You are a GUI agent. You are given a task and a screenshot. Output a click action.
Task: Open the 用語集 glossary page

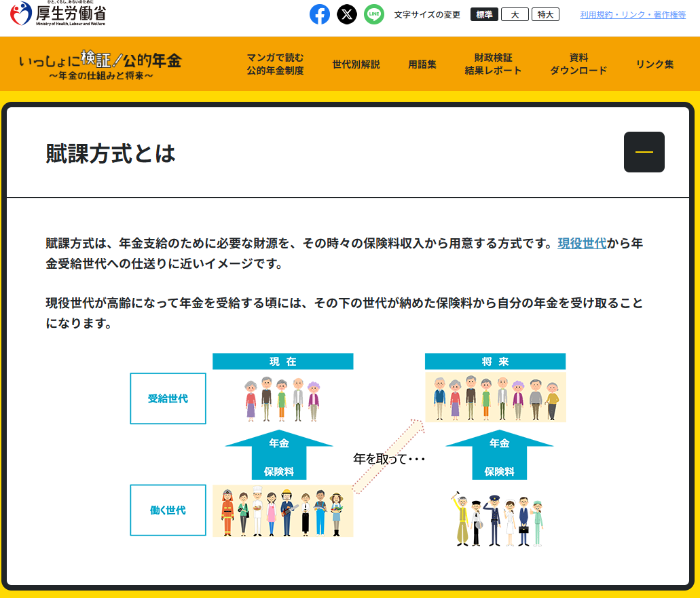(x=422, y=64)
